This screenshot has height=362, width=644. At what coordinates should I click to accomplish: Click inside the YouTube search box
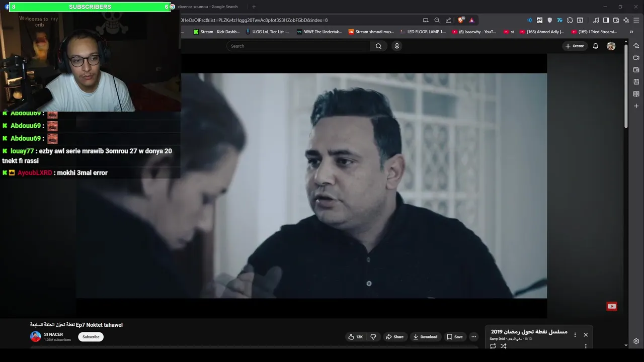pyautogui.click(x=299, y=46)
